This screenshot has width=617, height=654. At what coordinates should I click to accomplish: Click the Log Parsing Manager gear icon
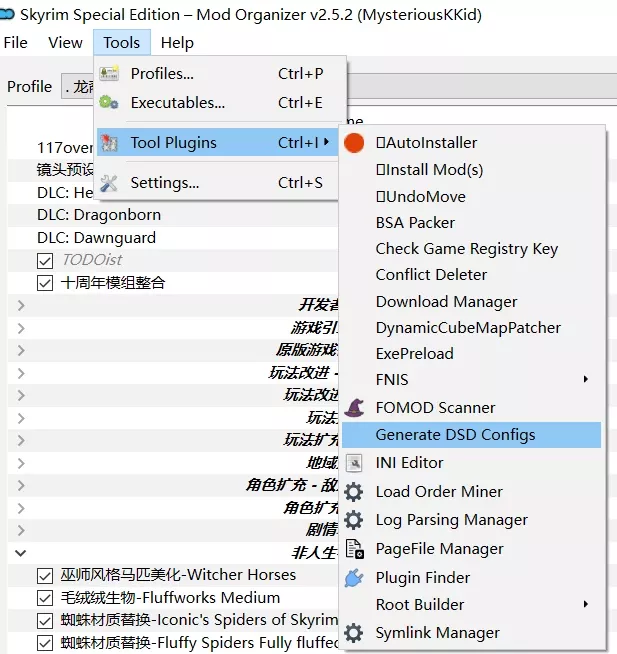pyautogui.click(x=354, y=520)
